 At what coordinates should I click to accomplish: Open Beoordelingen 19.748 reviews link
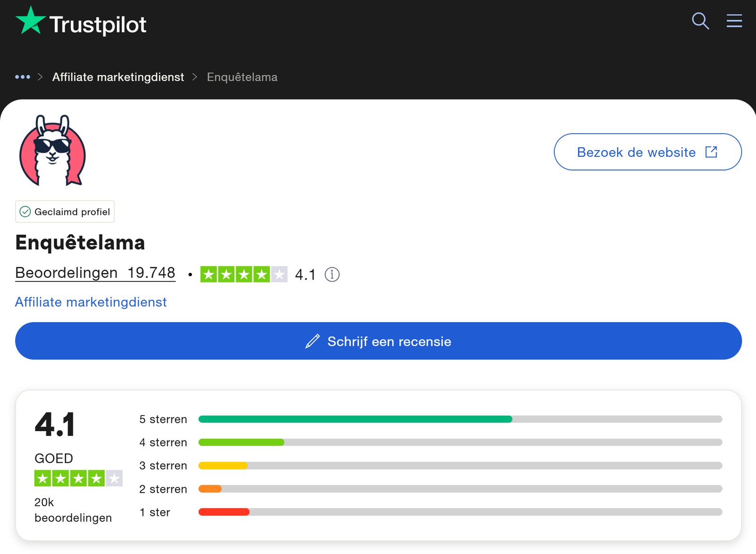pos(95,273)
